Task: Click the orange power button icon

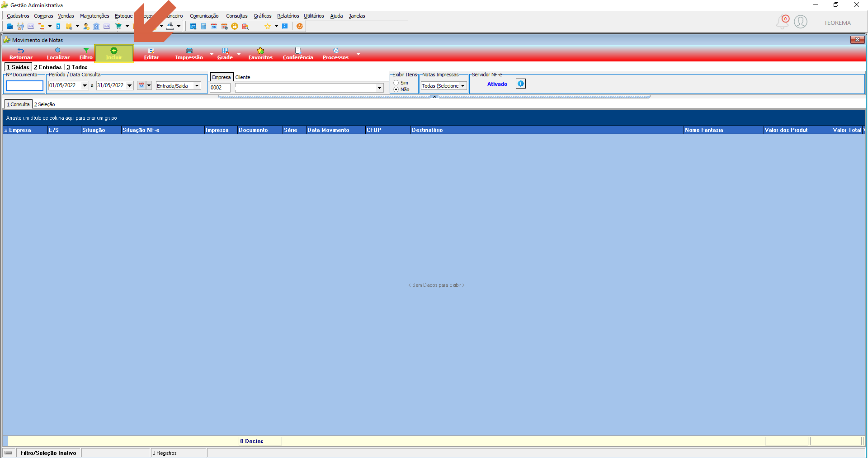Action: pos(300,26)
